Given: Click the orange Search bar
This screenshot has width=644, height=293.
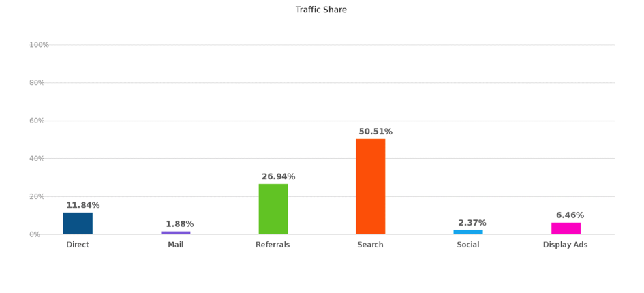Looking at the screenshot, I should tap(370, 187).
